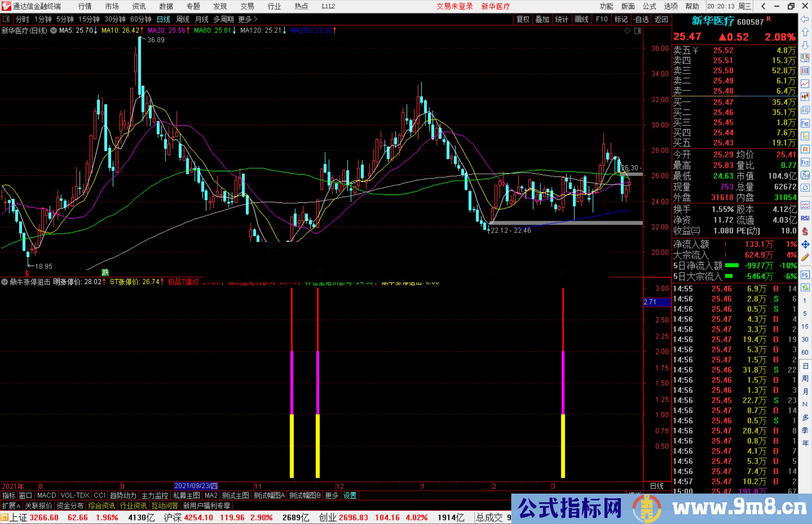Image resolution: width=812 pixels, height=524 pixels.
Task: Open the red trend line chart icon
Action: point(805,84)
